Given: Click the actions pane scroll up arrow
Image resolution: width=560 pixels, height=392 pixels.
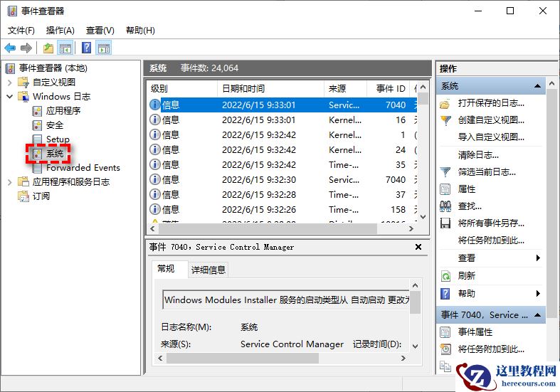Looking at the screenshot, I should click(551, 84).
